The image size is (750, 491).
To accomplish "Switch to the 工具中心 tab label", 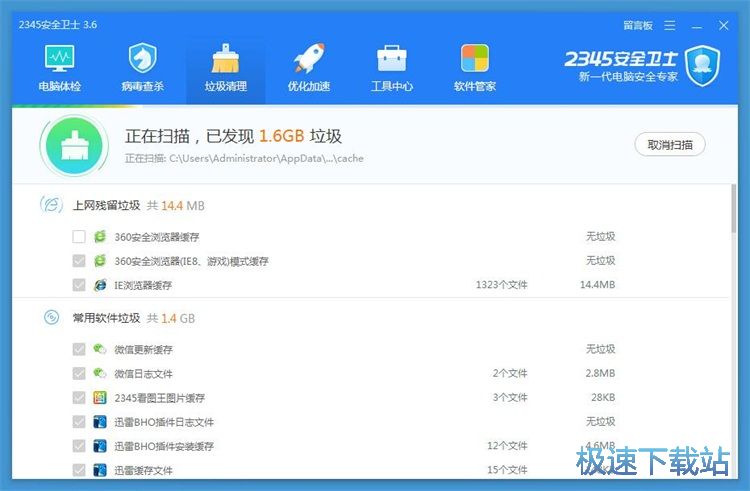I will [x=392, y=87].
